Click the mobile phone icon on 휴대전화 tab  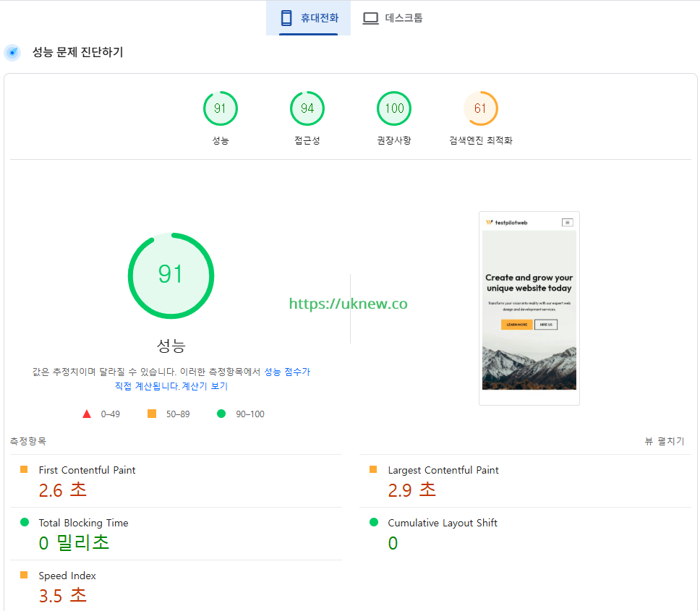tap(288, 18)
